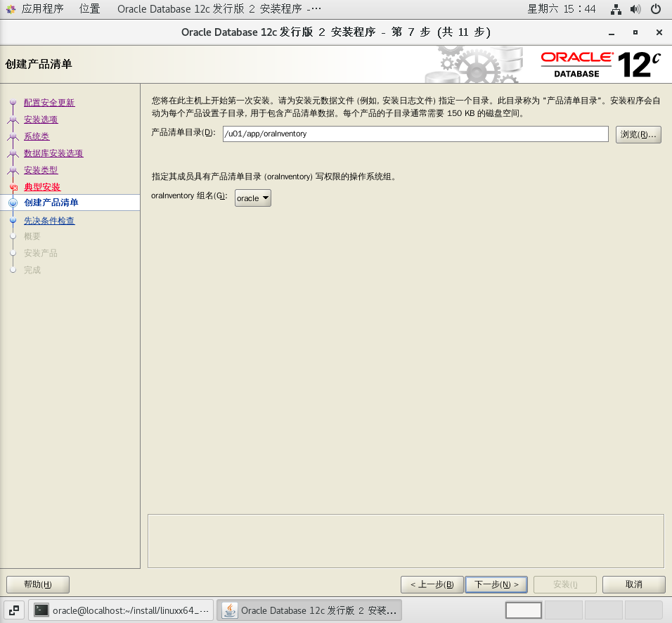Click the 产品清单目录(D) label

click(183, 132)
